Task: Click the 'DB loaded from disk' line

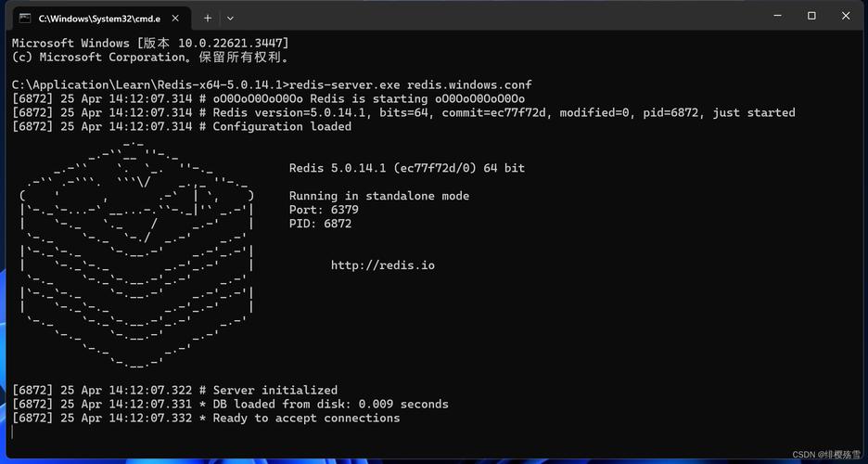Action: click(x=230, y=405)
